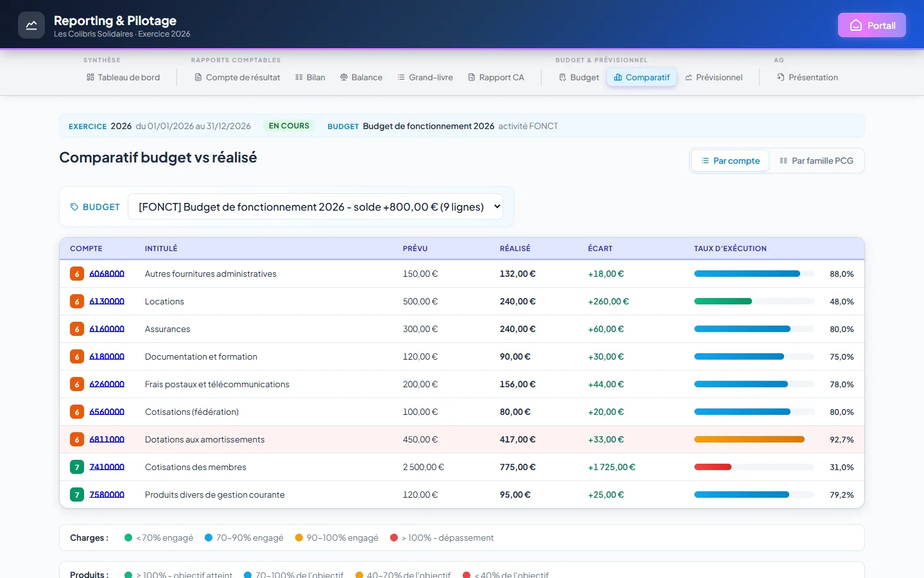Open account link 6811000

click(x=107, y=439)
